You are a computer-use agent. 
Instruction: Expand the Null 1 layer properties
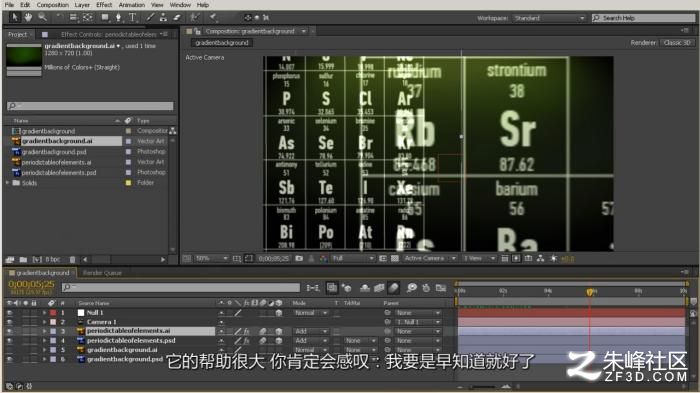[44, 313]
